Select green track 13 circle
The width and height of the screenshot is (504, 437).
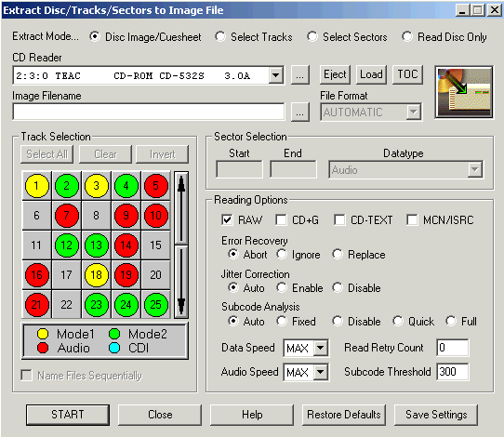tap(96, 245)
